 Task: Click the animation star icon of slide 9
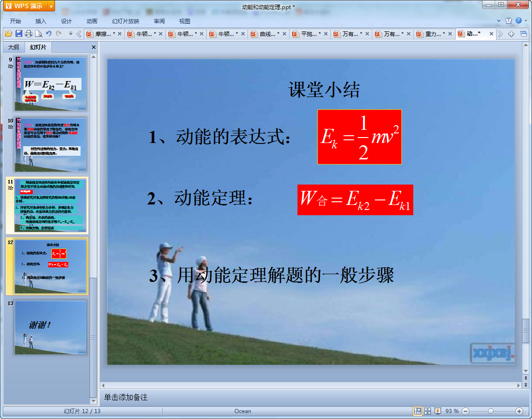click(10, 66)
